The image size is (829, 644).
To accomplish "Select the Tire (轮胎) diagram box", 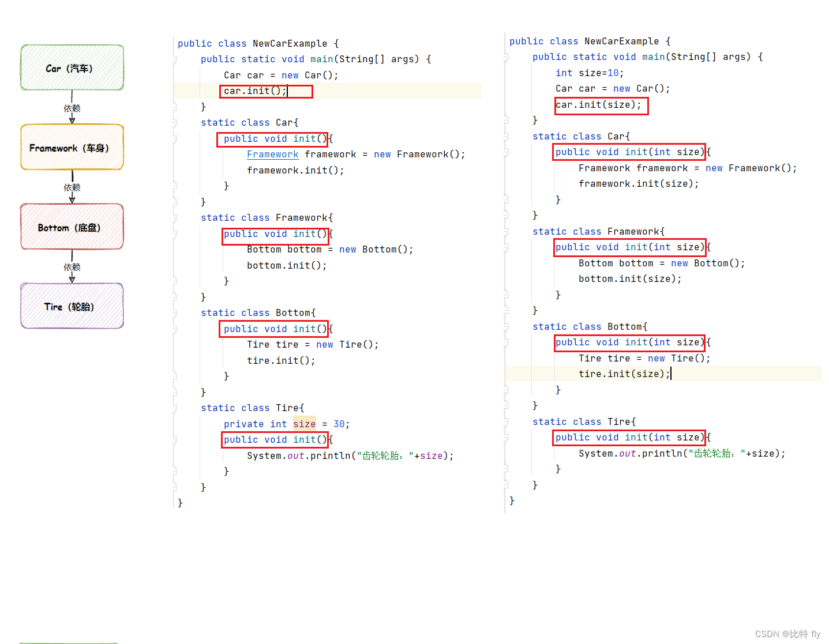I will coord(72,306).
